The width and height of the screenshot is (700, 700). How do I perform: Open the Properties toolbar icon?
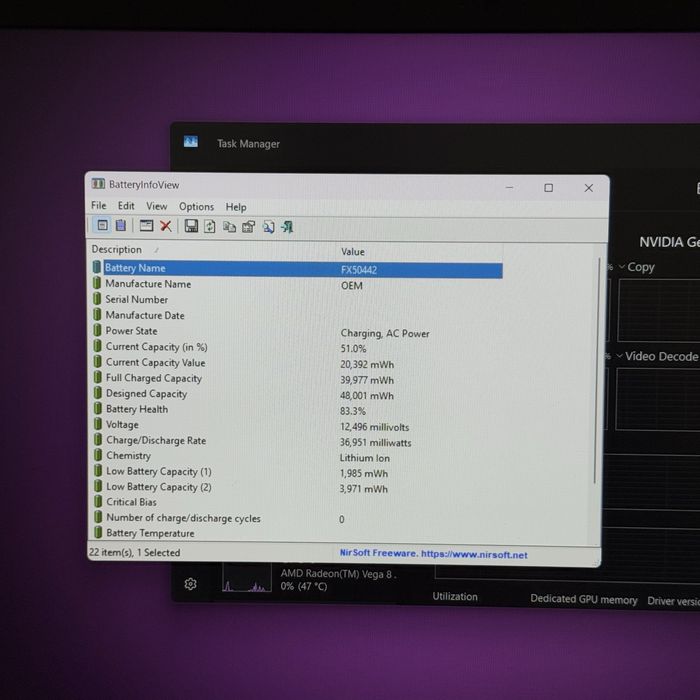(249, 227)
